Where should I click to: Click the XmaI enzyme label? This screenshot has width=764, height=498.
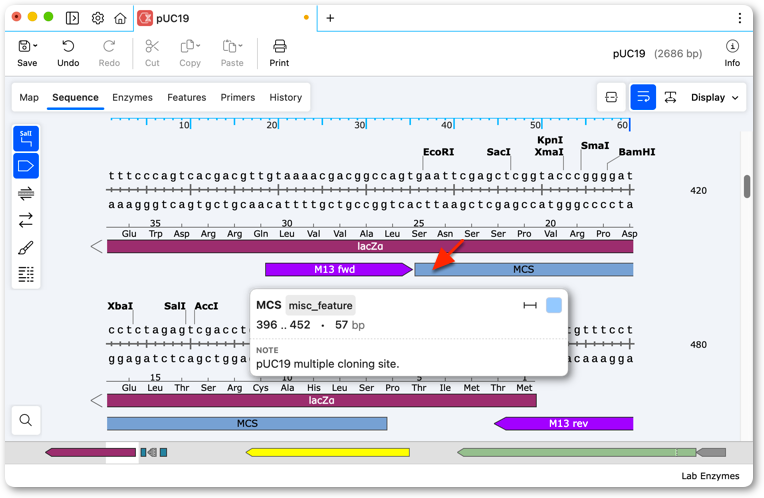click(549, 152)
